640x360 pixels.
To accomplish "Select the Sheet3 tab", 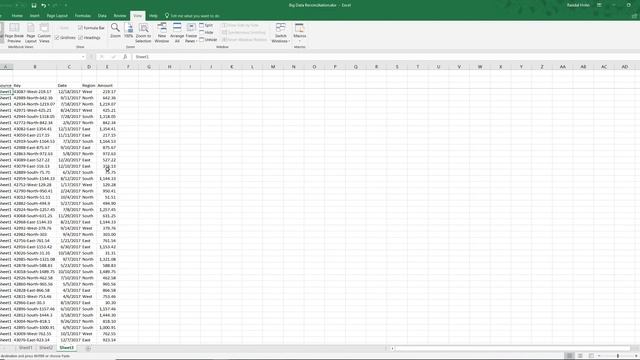I will 67,348.
